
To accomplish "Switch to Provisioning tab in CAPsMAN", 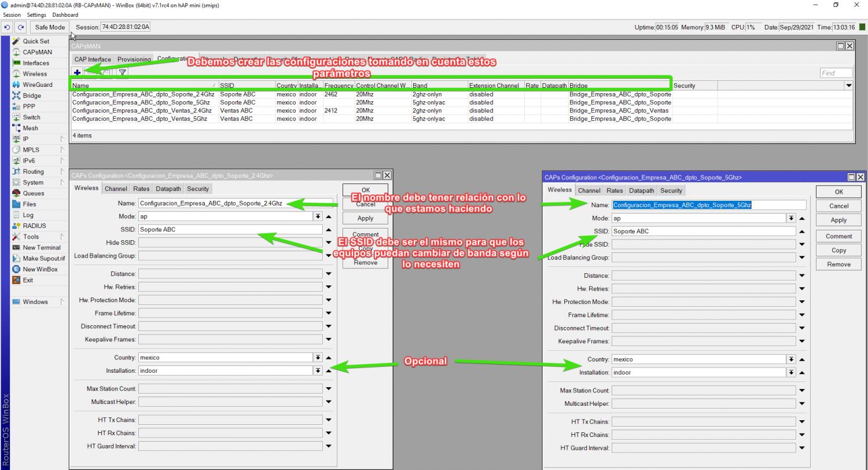I will point(134,59).
